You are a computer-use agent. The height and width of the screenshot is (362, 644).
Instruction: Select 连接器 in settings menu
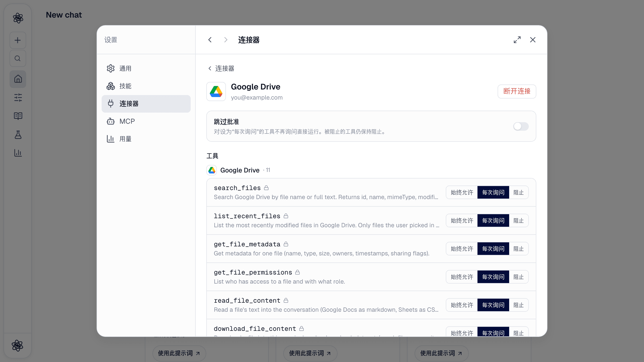coord(146,104)
